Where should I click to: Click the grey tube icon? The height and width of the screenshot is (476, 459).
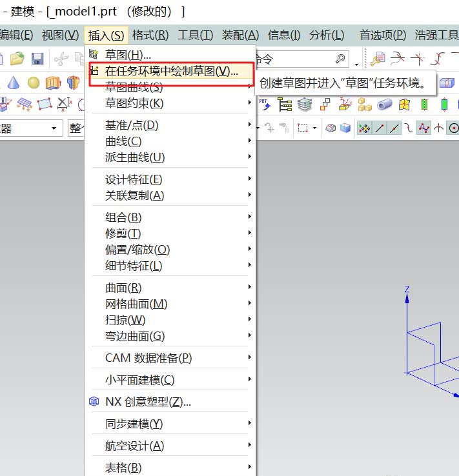[385, 104]
